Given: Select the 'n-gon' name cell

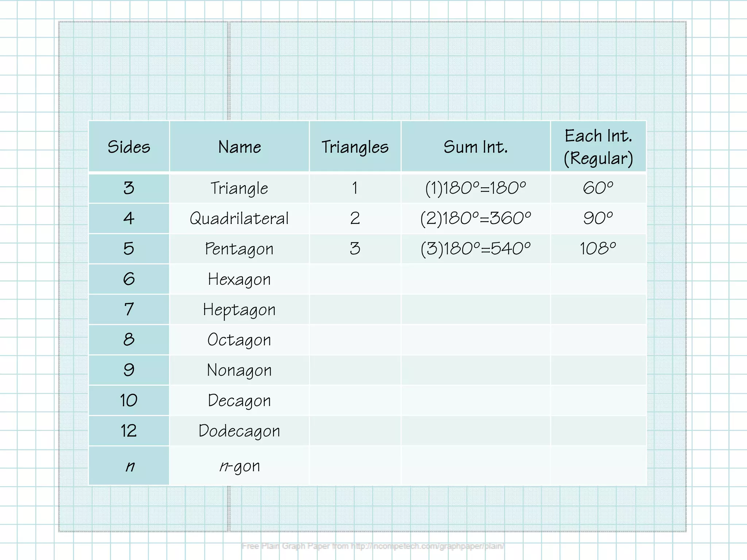Looking at the screenshot, I should click(239, 466).
